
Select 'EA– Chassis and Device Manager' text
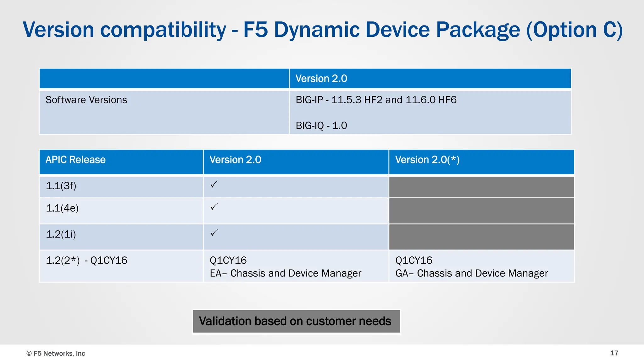286,273
